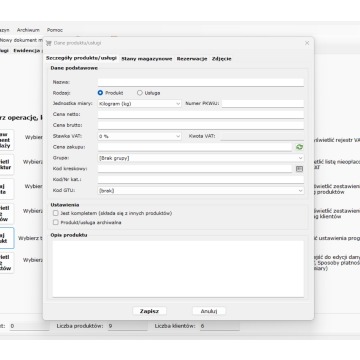360x360 pixels.
Task: Click the Opis produktu text area
Action: pyautogui.click(x=178, y=269)
